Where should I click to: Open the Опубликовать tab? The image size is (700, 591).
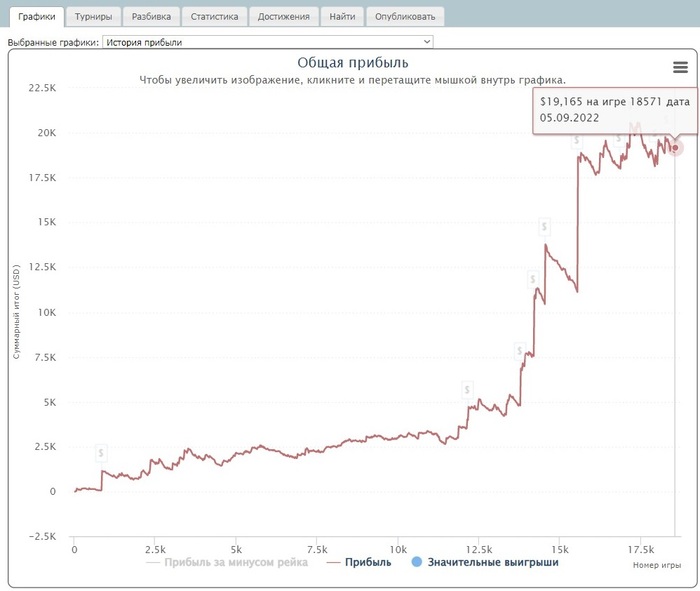coord(405,17)
